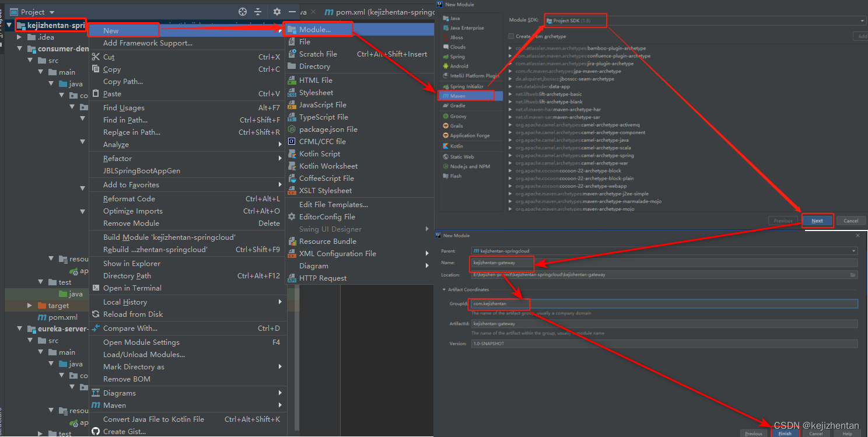Select IntelliJ Platform Plugin module type

[474, 75]
